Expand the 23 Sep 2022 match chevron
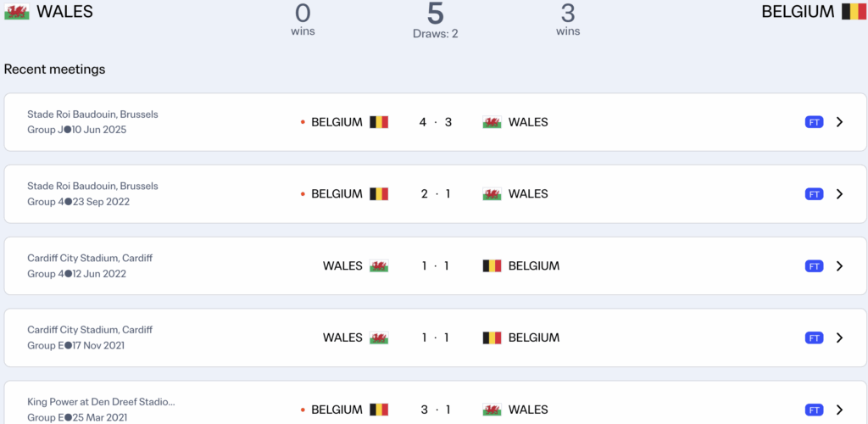The image size is (868, 424). [x=839, y=194]
